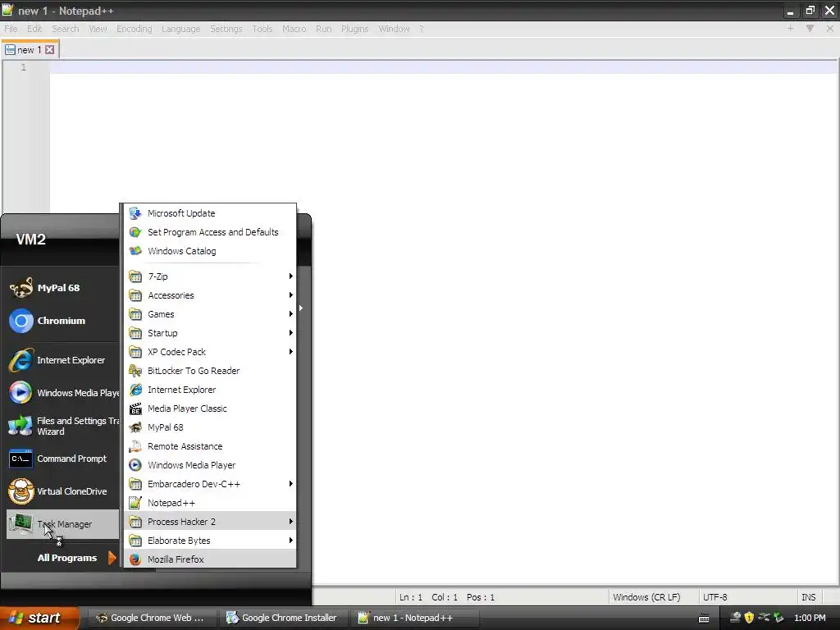Click pinned Chromium icon in Start menu
This screenshot has height=630, width=840.
[x=21, y=321]
